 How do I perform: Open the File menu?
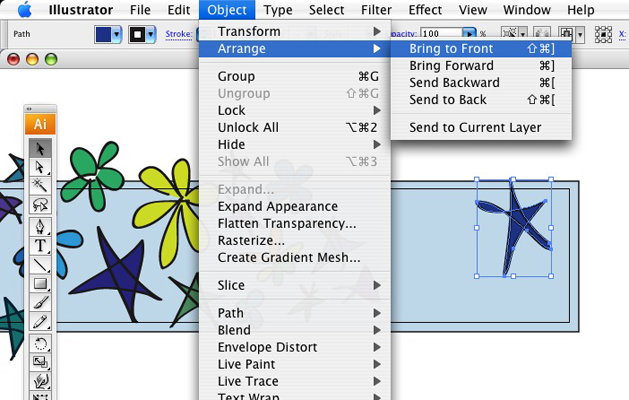click(140, 10)
